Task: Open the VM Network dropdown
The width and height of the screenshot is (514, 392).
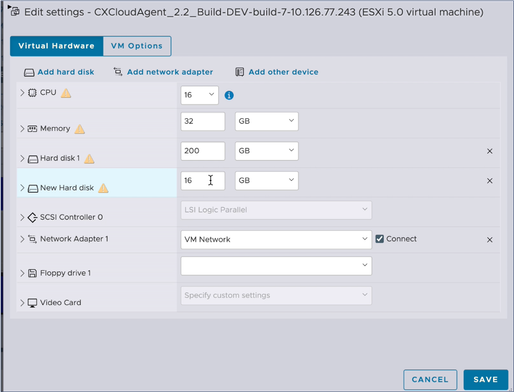Action: click(276, 240)
